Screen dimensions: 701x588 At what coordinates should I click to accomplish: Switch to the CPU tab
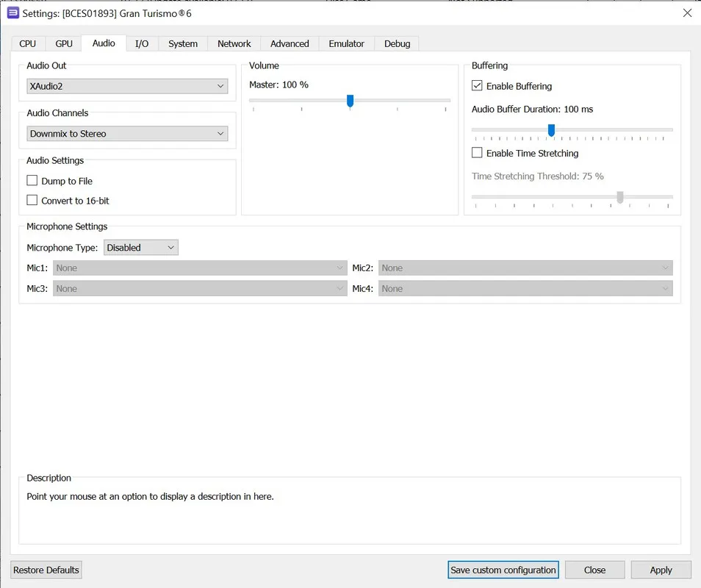pyautogui.click(x=27, y=44)
